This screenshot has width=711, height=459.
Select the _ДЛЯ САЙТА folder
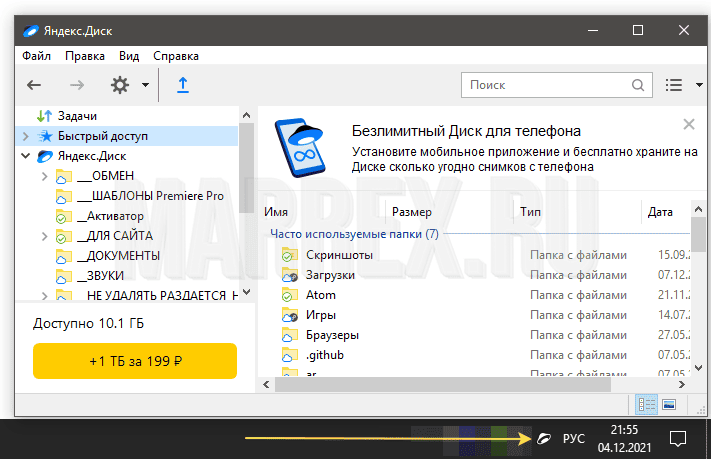(x=115, y=236)
